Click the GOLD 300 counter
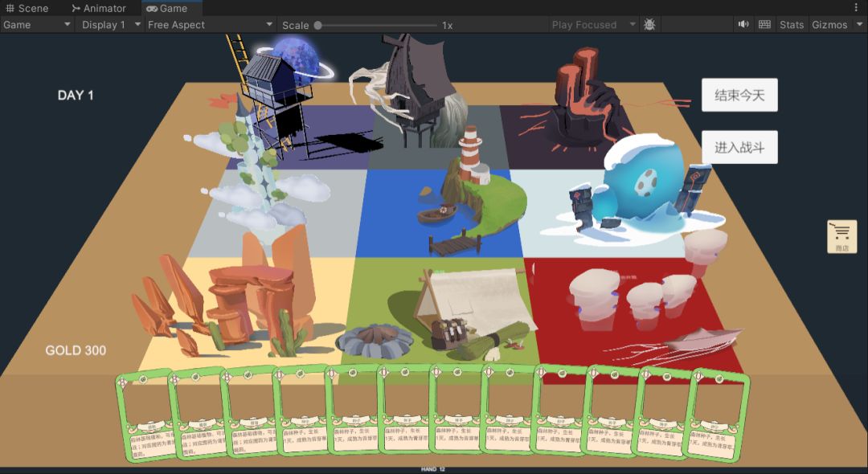 (x=76, y=350)
